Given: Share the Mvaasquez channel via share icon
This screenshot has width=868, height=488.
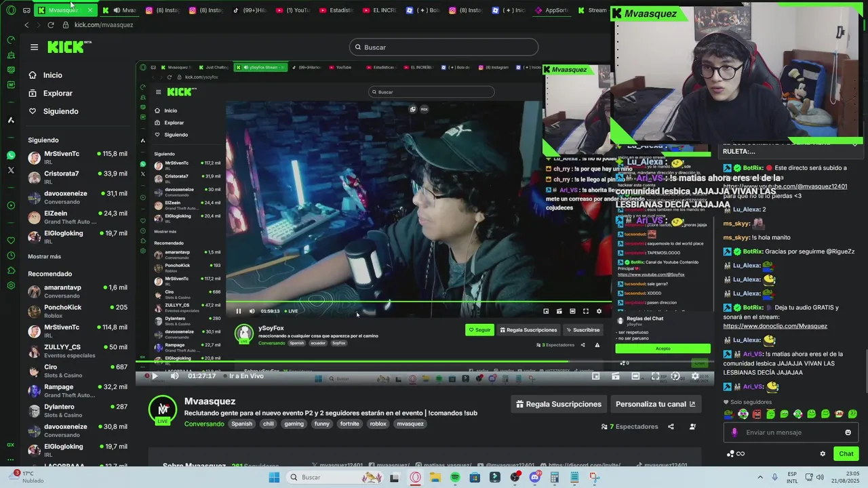Looking at the screenshot, I should click(x=671, y=426).
